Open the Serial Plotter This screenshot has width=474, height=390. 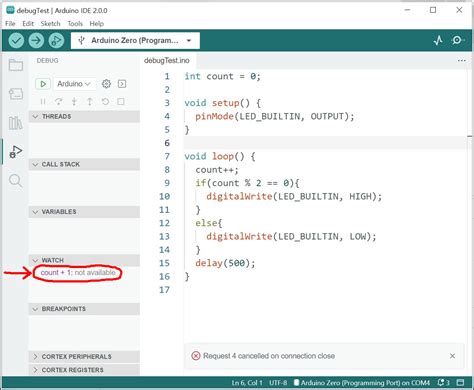click(x=438, y=40)
